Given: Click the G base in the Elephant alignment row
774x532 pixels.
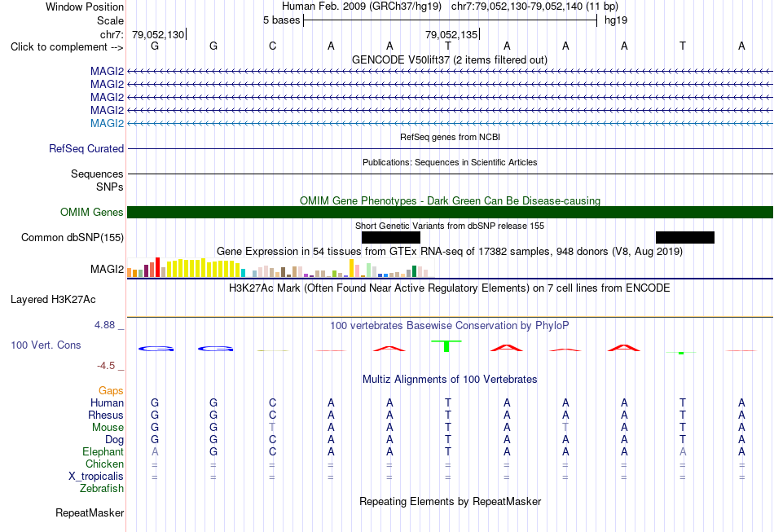Looking at the screenshot, I should [x=213, y=451].
